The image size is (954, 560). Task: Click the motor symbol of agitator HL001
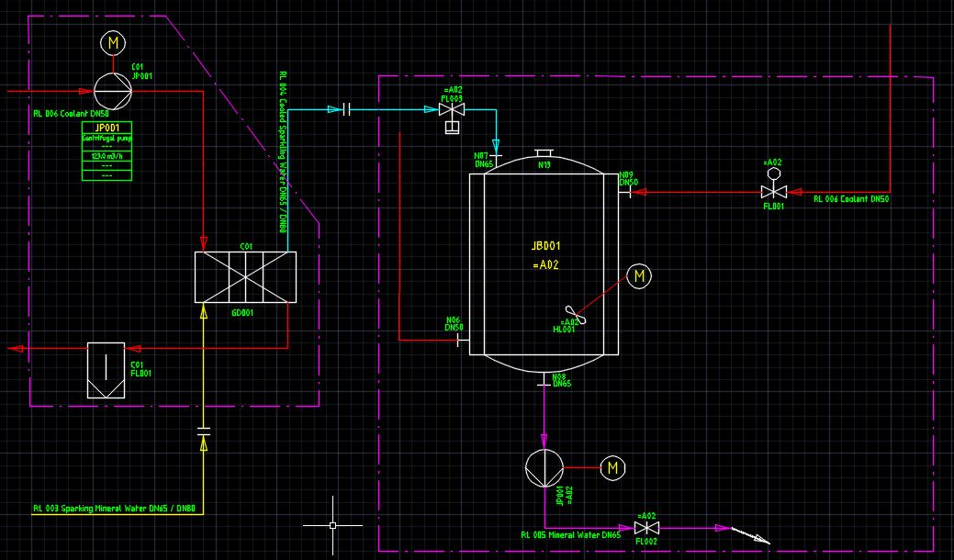click(x=638, y=275)
